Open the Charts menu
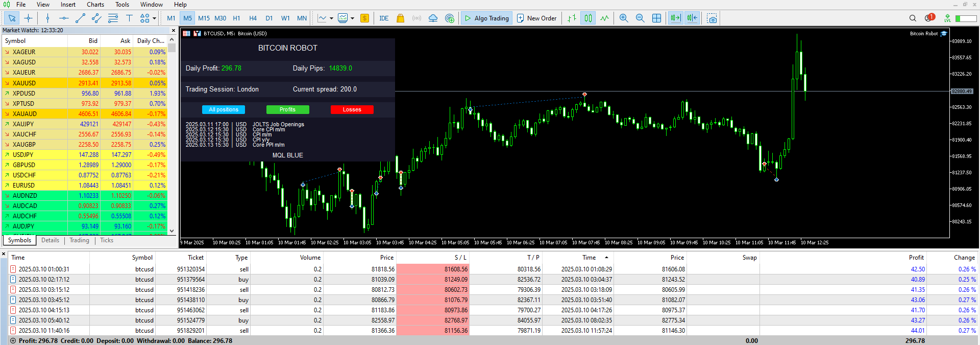Image resolution: width=980 pixels, height=345 pixels. (95, 5)
